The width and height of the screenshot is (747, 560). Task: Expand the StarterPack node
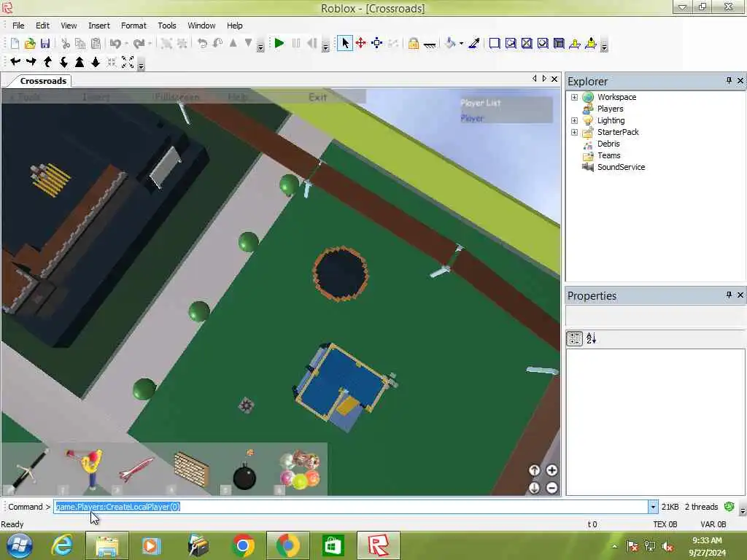pos(575,133)
